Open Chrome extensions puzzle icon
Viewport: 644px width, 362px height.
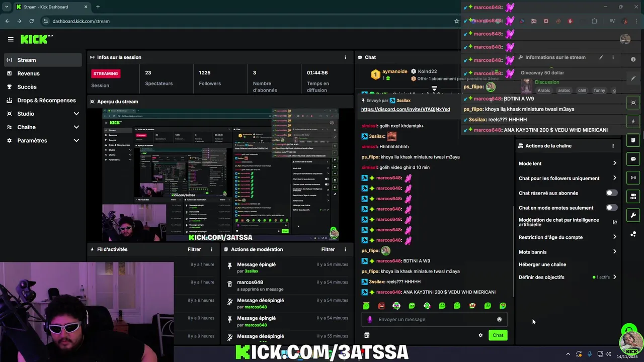[594, 21]
